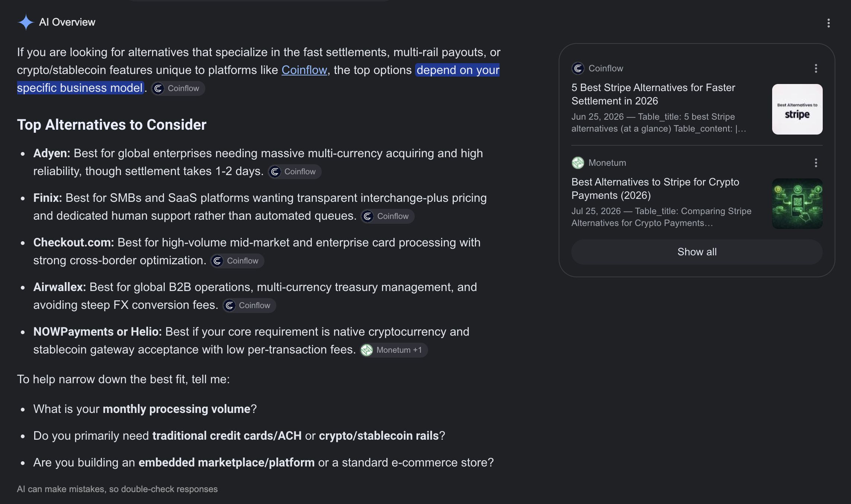851x504 pixels.
Task: Open the Monetum +1 citation chip
Action: coord(394,350)
